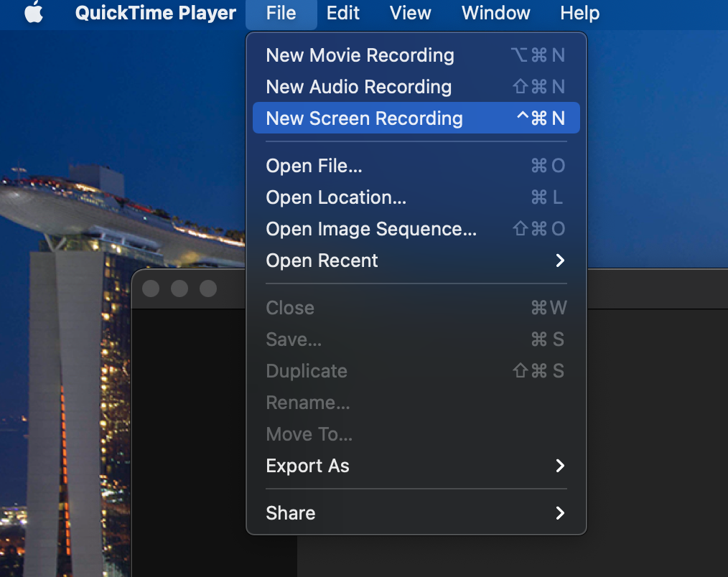Expand the Open Recent submenu
The width and height of the screenshot is (728, 577).
pos(416,261)
